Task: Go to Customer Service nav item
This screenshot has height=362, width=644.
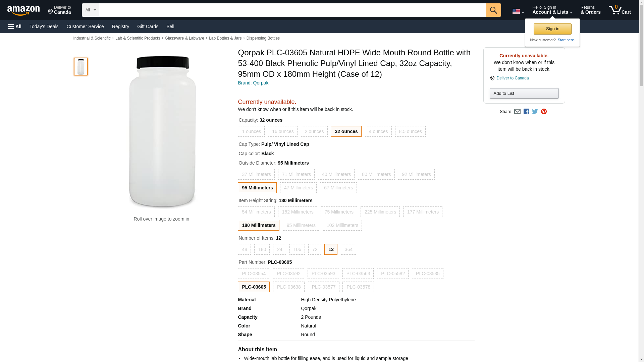Action: click(x=85, y=26)
